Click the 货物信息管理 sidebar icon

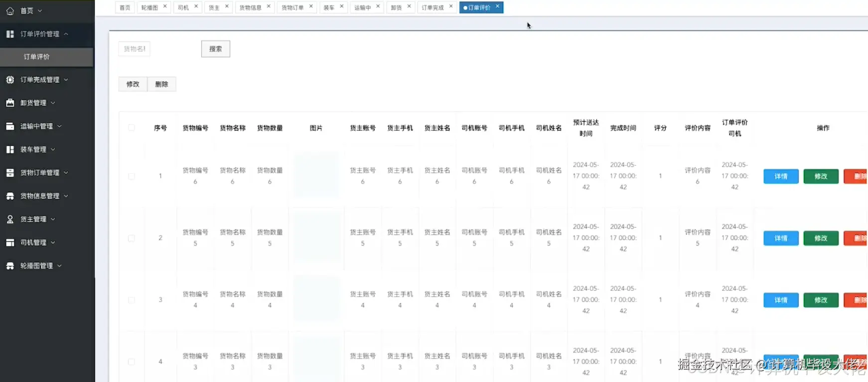[x=10, y=196]
